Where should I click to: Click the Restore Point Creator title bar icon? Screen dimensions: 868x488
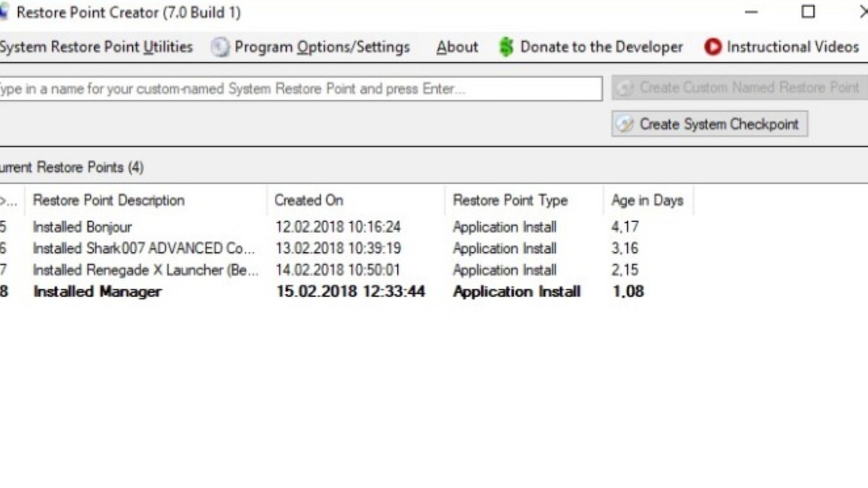[x=4, y=11]
